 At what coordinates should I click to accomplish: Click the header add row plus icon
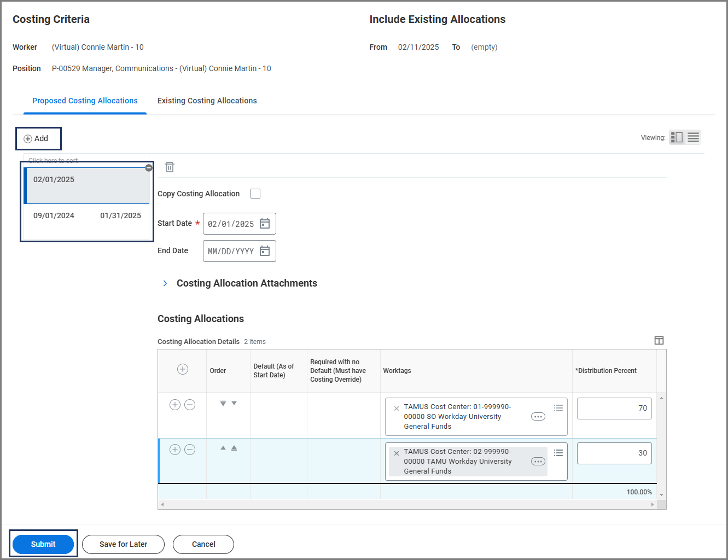(183, 369)
